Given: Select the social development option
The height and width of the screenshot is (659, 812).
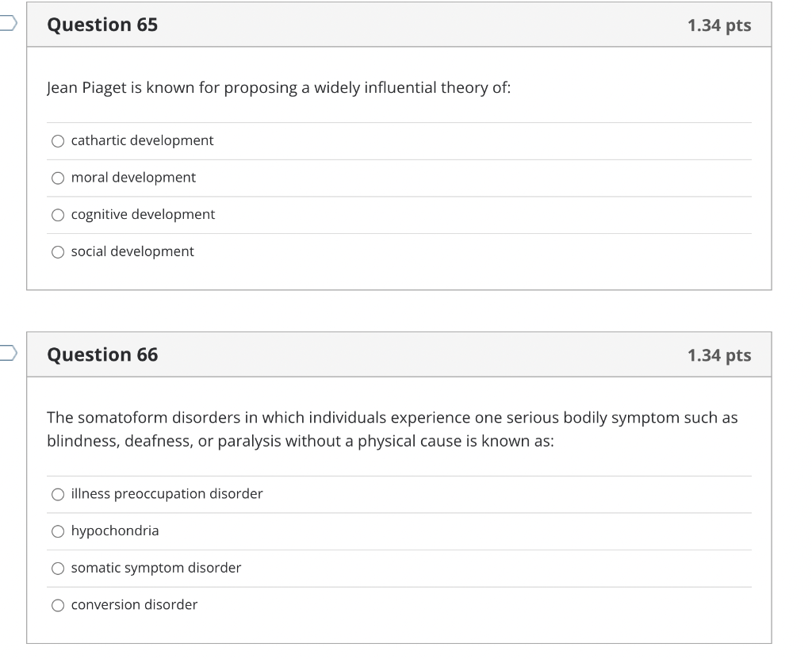Looking at the screenshot, I should pos(58,252).
